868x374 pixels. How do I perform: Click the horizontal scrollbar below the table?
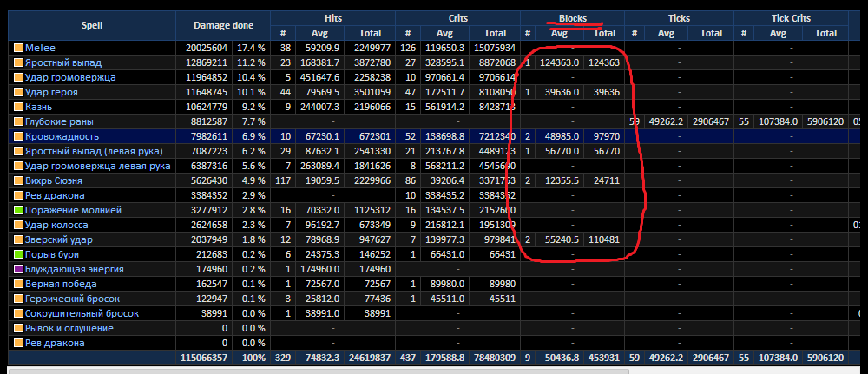pyautogui.click(x=319, y=371)
